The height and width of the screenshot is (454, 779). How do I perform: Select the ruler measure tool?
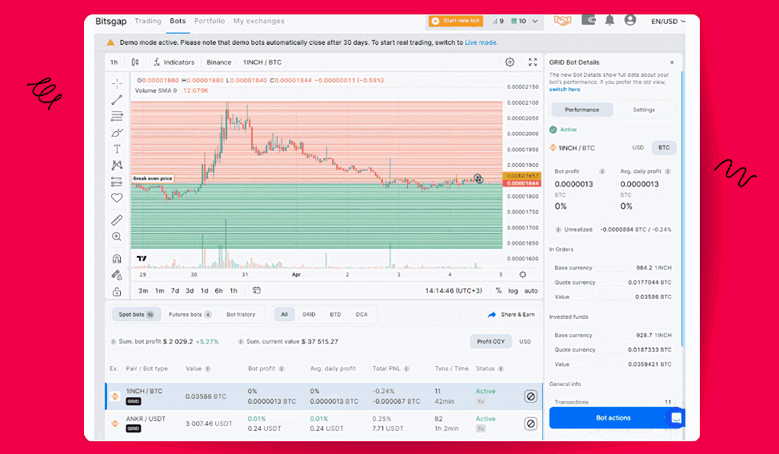point(117,220)
